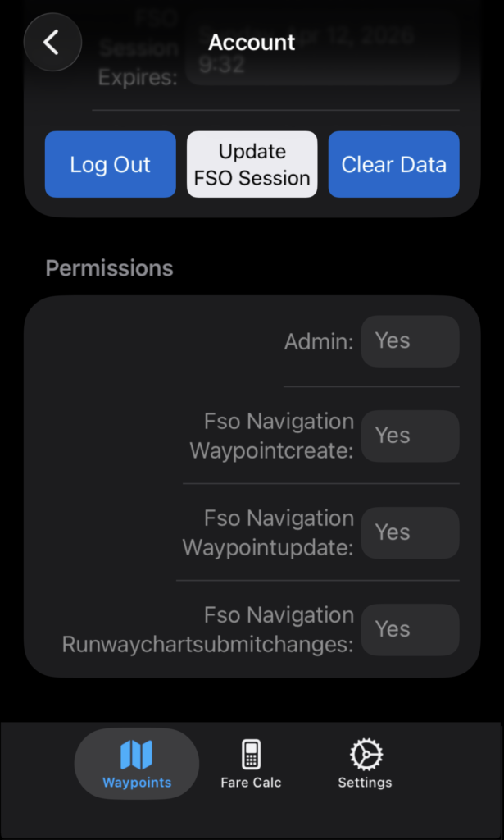Image resolution: width=504 pixels, height=840 pixels.
Task: Select the Account page title
Action: [x=252, y=43]
